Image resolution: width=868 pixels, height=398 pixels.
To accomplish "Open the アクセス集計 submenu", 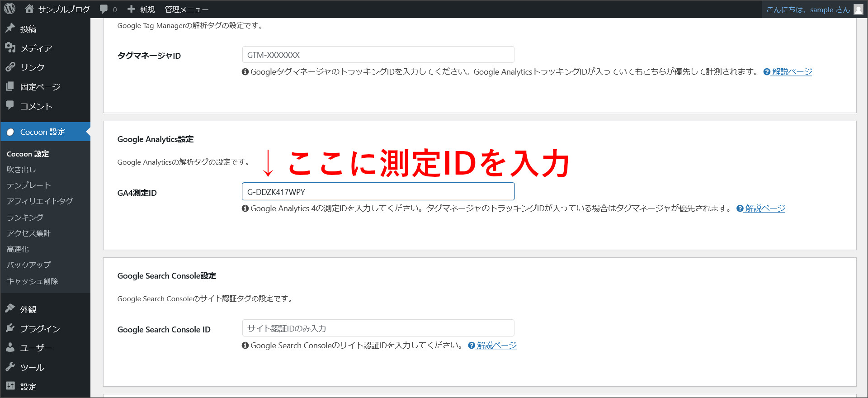I will tap(28, 233).
